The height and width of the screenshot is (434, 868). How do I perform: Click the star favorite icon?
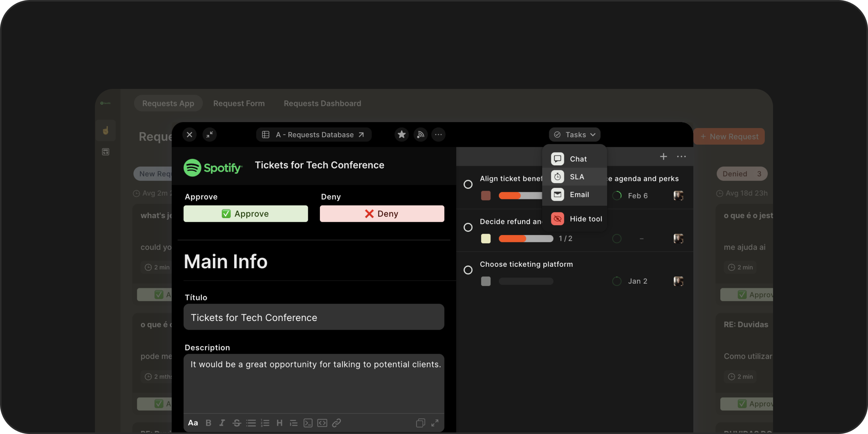tap(402, 134)
